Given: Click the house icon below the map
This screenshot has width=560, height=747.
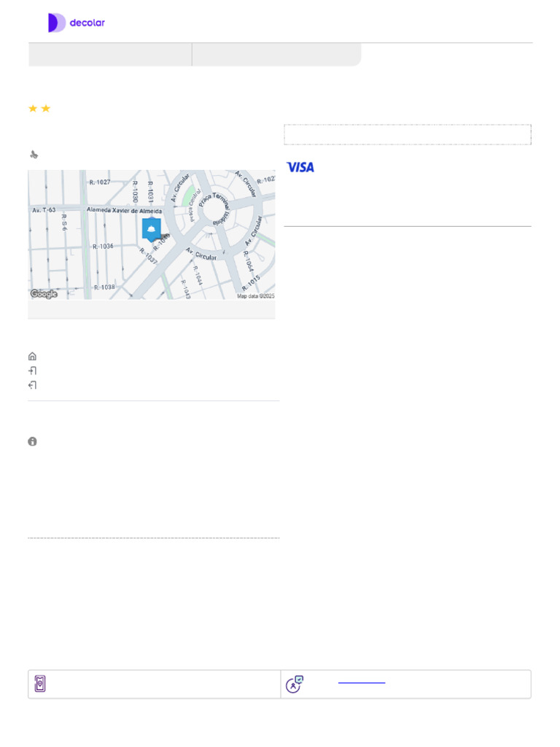Looking at the screenshot, I should coord(32,356).
